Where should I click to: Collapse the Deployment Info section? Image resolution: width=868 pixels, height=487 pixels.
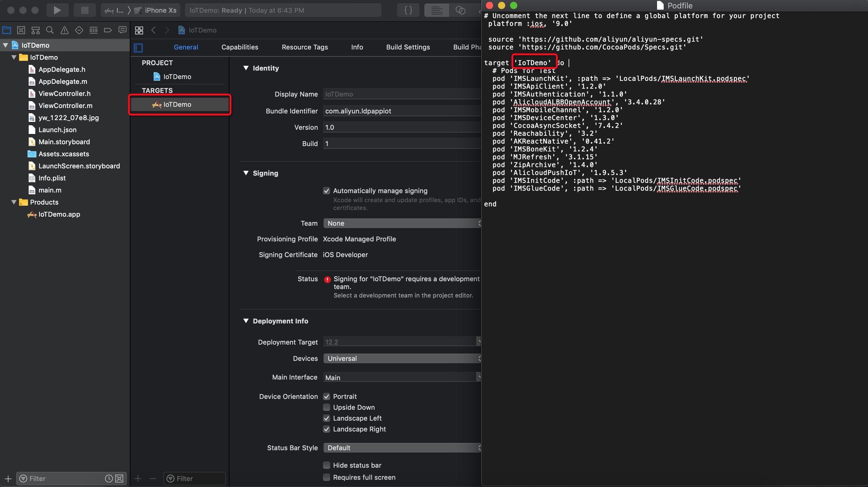[246, 321]
